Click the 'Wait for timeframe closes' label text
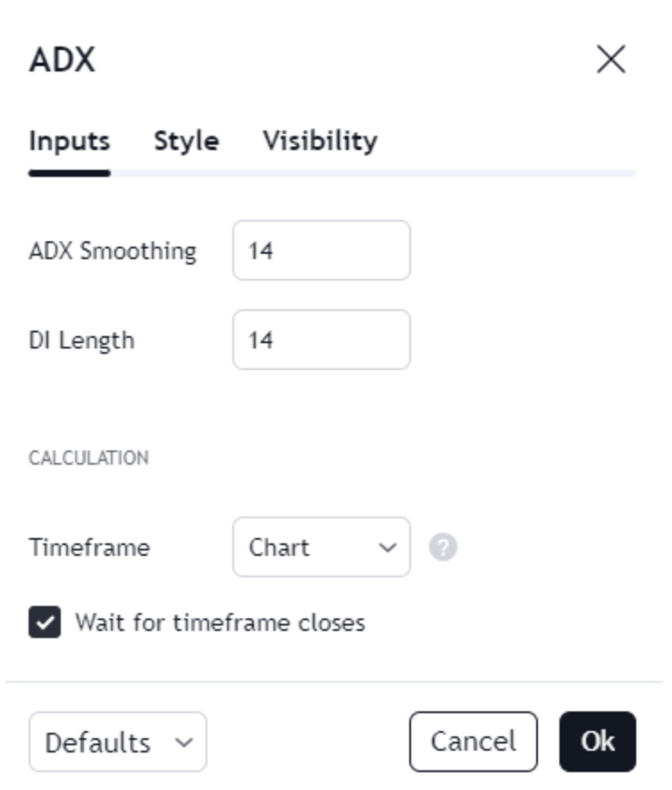672x790 pixels. click(220, 622)
